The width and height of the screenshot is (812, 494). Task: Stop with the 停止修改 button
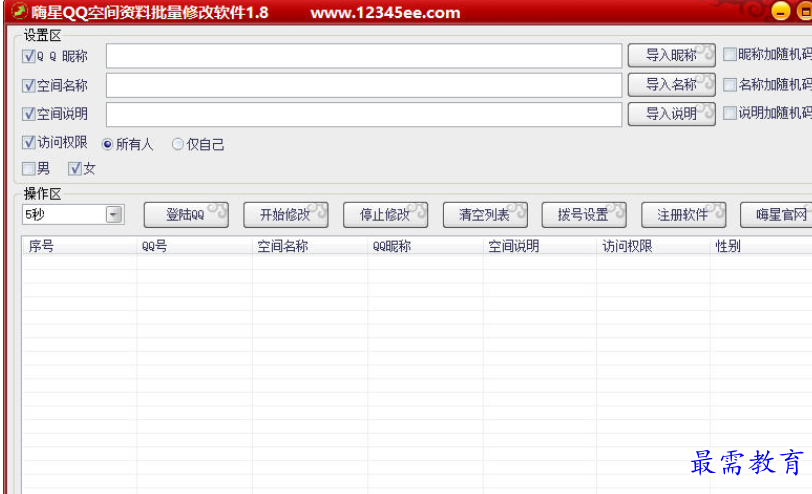coord(385,214)
